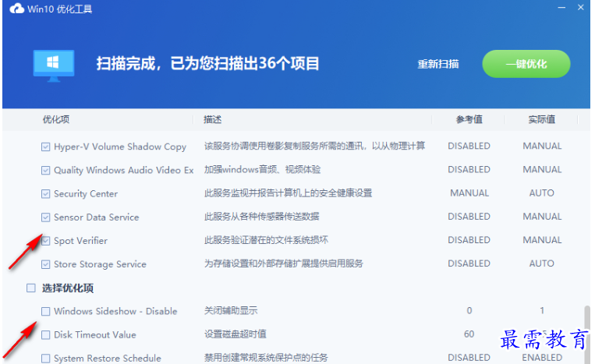The height and width of the screenshot is (364, 595).
Task: Select System Restore Schedule label
Action: click(108, 359)
